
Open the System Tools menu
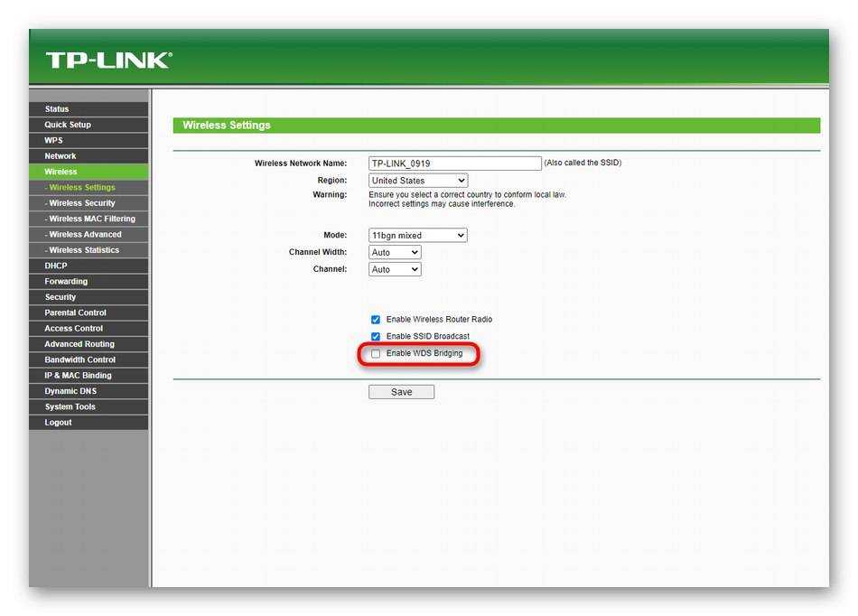89,407
